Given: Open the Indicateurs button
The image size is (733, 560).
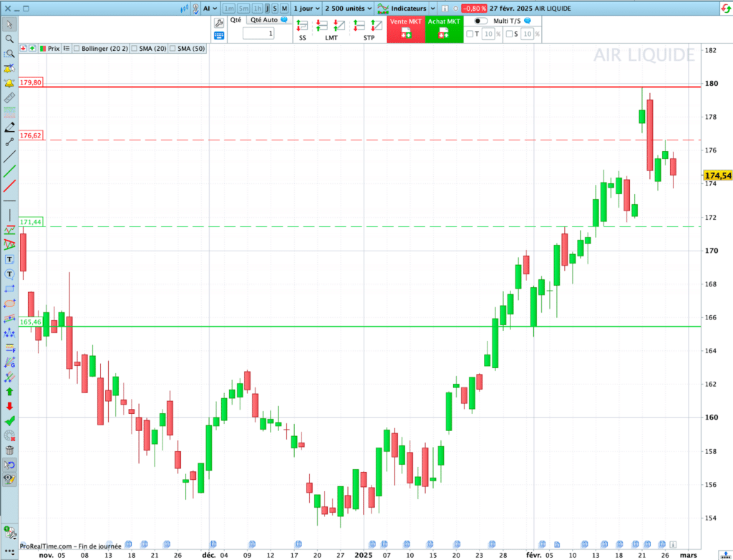Looking at the screenshot, I should tap(402, 9).
